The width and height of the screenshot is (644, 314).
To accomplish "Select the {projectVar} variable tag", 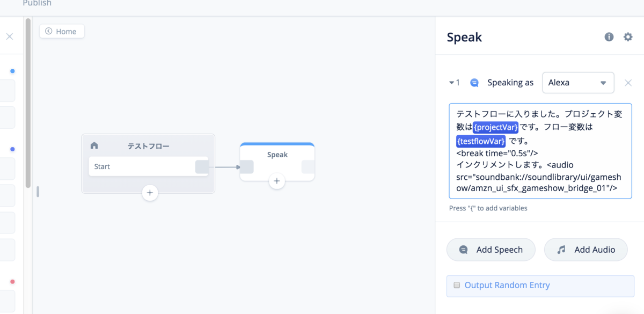I will 496,127.
